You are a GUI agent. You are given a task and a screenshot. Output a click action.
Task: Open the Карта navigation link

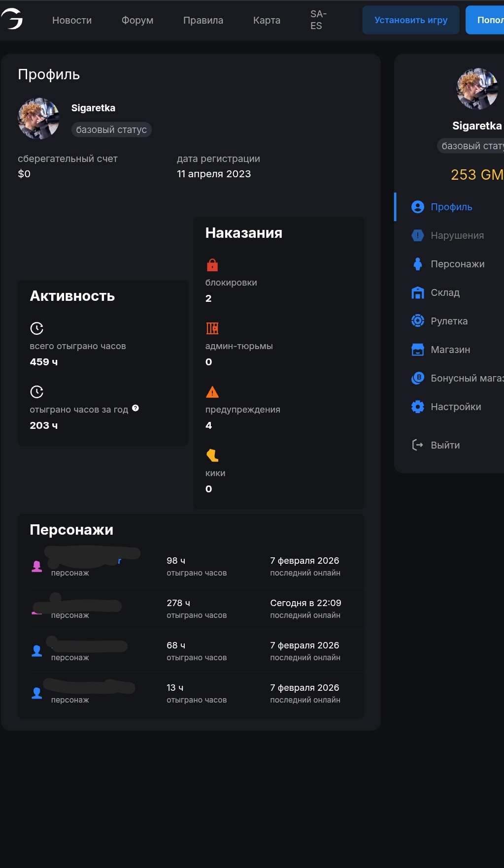pyautogui.click(x=267, y=20)
